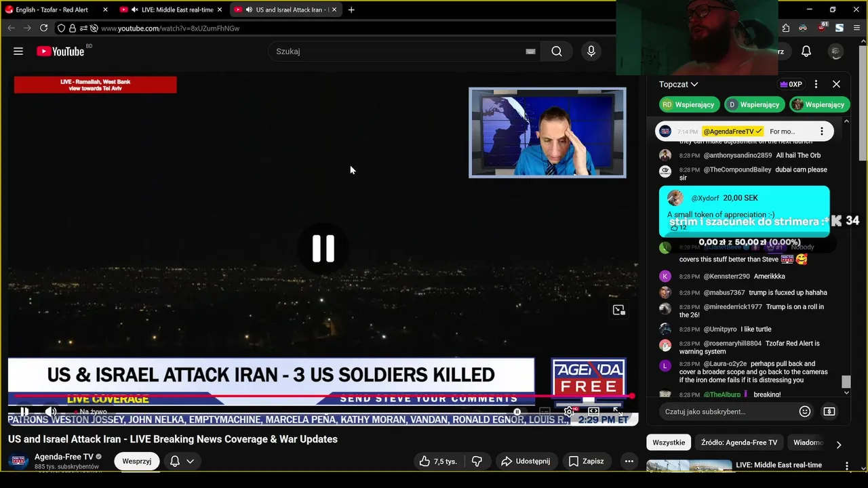Select the Wiadomości filter chip
The width and height of the screenshot is (868, 488).
(808, 443)
